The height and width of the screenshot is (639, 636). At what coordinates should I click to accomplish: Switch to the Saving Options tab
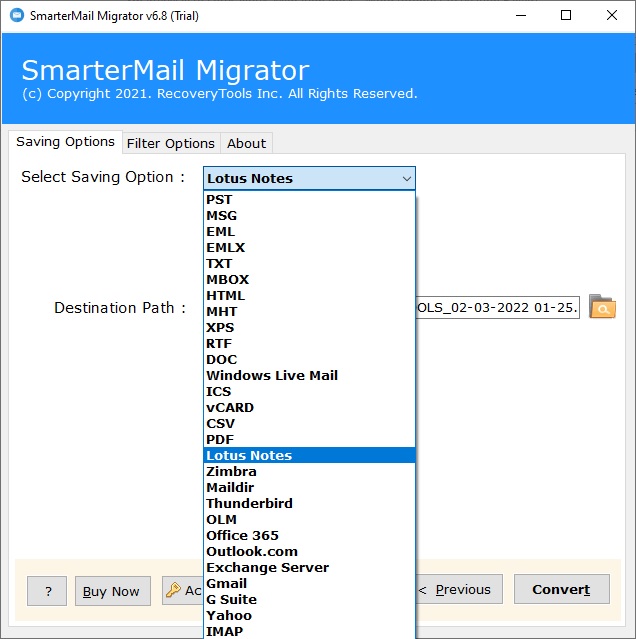[65, 142]
